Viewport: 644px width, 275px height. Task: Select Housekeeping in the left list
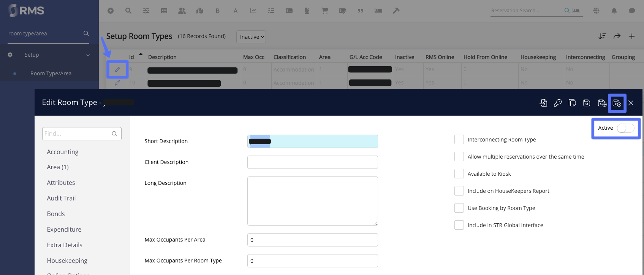67,261
